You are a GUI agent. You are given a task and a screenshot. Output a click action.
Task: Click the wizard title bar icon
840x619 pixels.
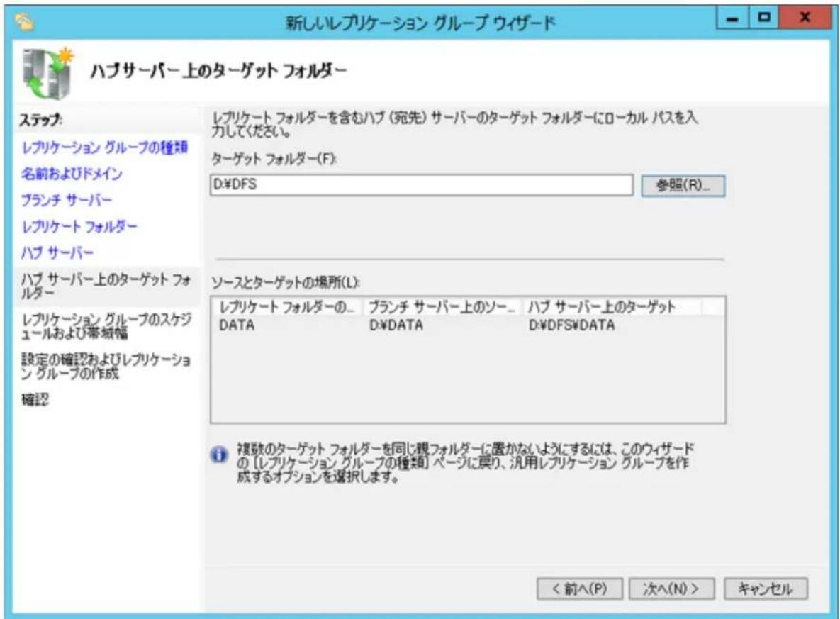pos(25,22)
